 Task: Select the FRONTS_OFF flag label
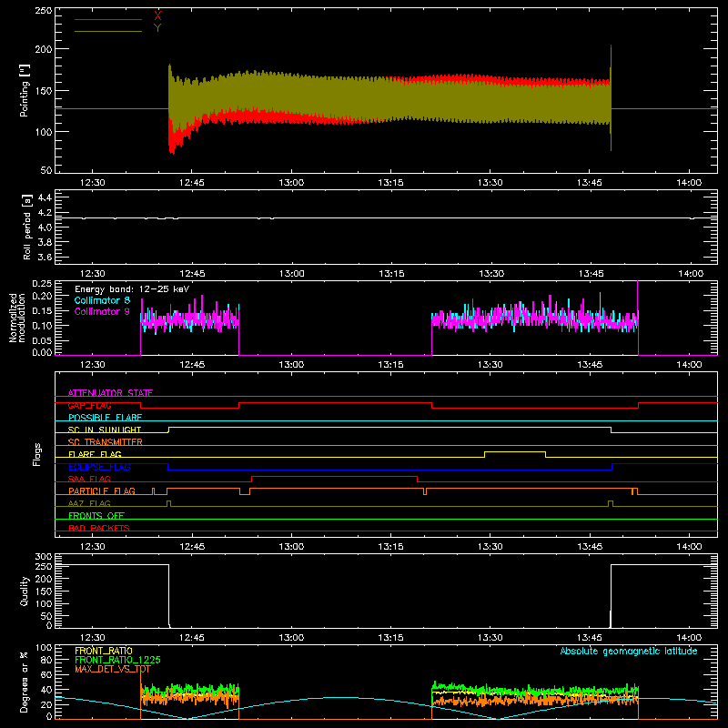point(96,516)
